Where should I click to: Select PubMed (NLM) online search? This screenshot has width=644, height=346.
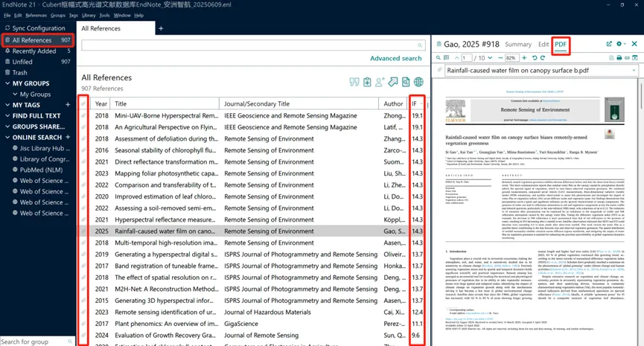41,170
